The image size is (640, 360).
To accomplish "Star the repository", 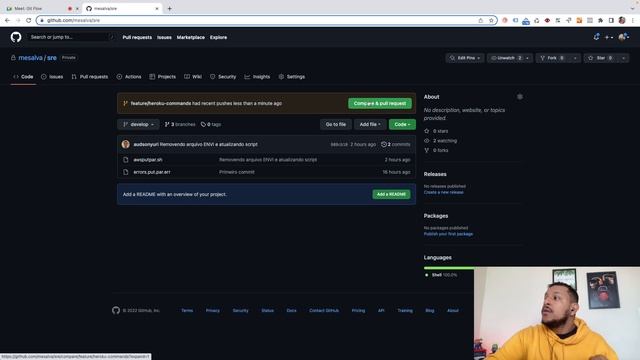I will [x=600, y=58].
